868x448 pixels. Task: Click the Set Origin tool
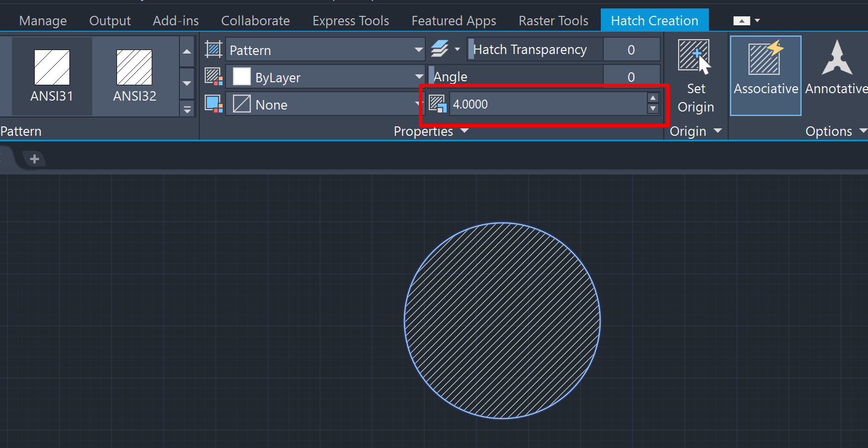(x=695, y=74)
